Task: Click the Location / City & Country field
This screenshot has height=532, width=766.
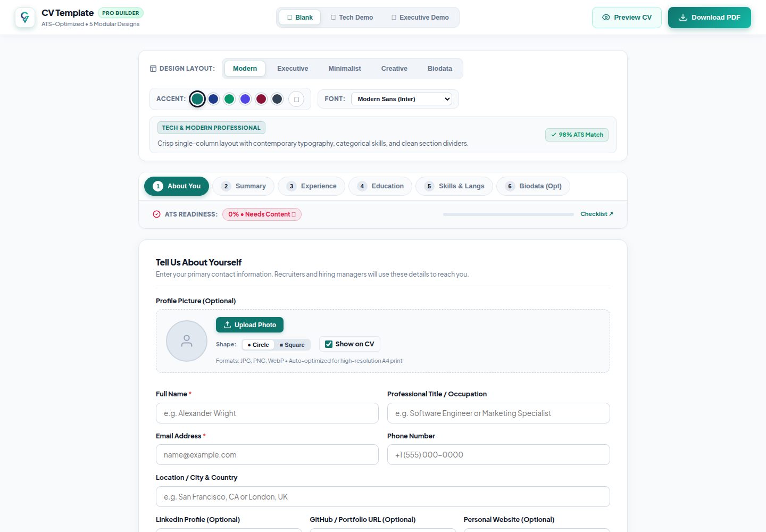Action: tap(383, 497)
